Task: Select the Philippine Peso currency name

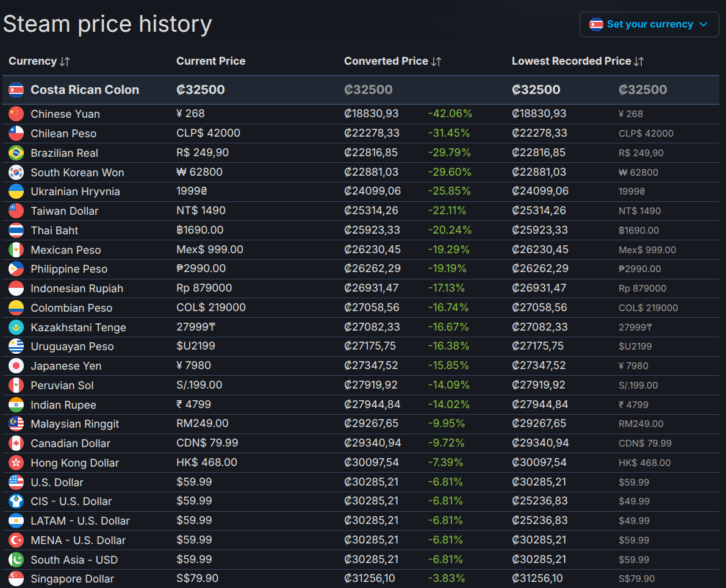Action: click(x=69, y=269)
